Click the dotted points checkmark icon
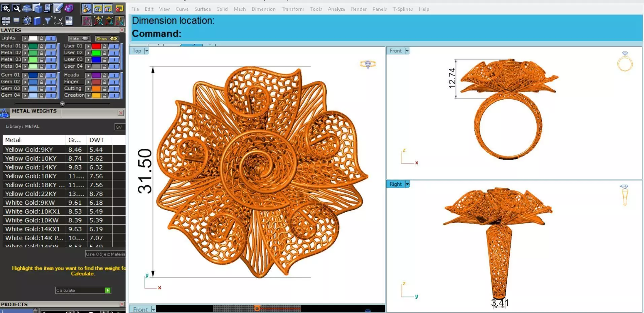644x313 pixels. [58, 21]
